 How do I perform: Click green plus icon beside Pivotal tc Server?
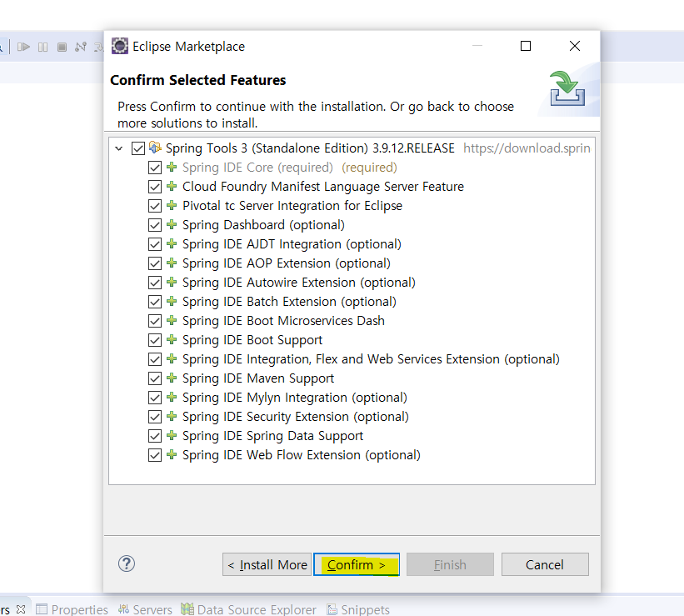(x=172, y=205)
